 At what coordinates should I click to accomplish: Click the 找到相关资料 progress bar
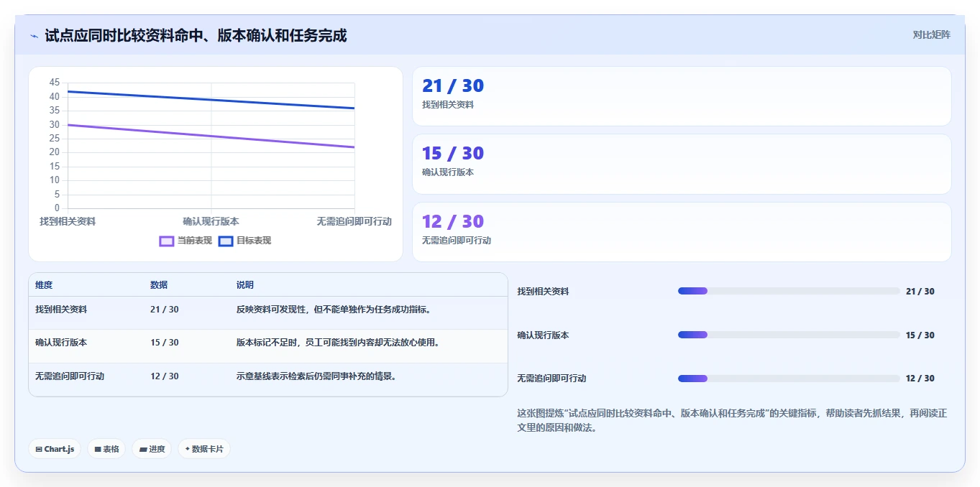pos(789,291)
